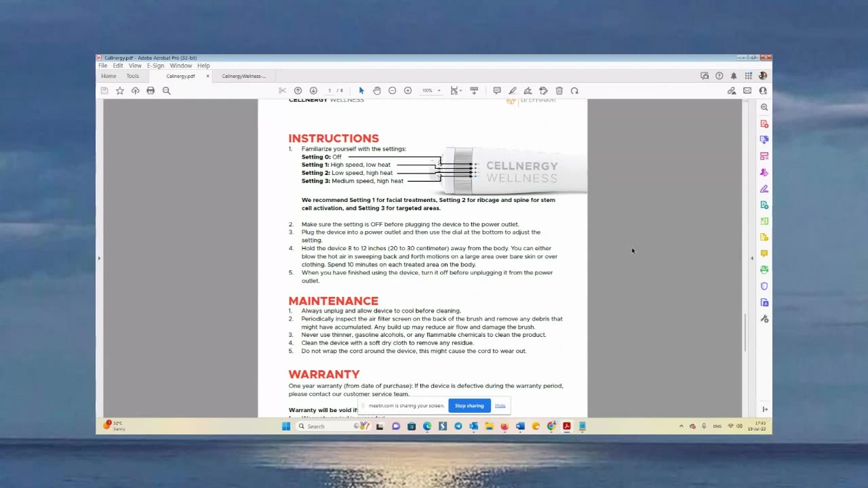The height and width of the screenshot is (488, 868).
Task: Add a sticky note comment
Action: pos(497,91)
